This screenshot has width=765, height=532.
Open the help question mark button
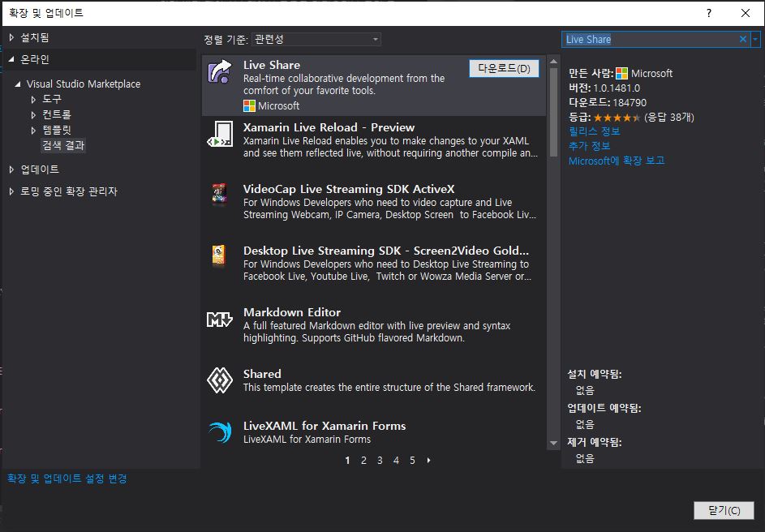[x=709, y=13]
